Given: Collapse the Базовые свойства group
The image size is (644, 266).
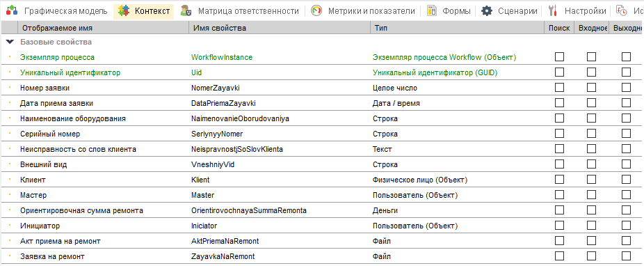Looking at the screenshot, I should [x=10, y=42].
